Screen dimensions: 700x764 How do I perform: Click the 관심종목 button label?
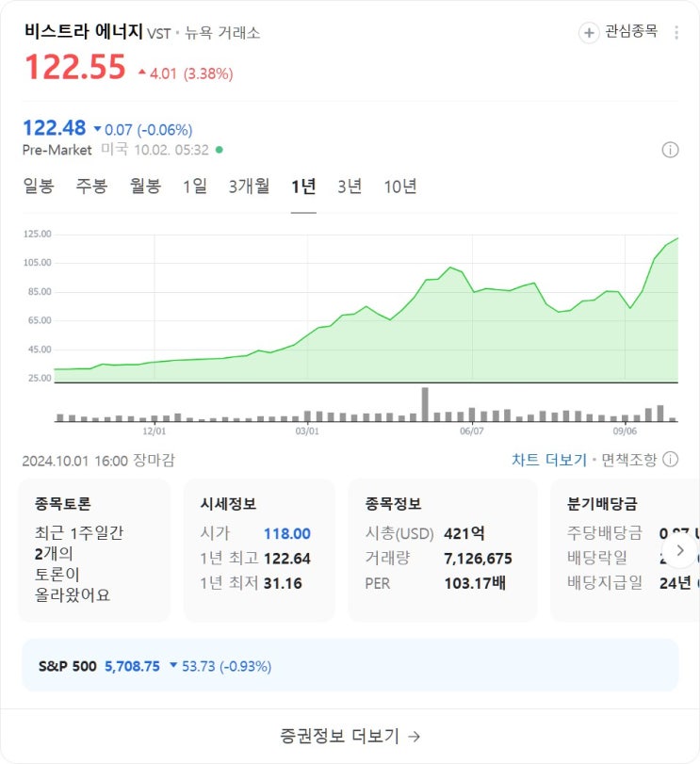(x=631, y=31)
